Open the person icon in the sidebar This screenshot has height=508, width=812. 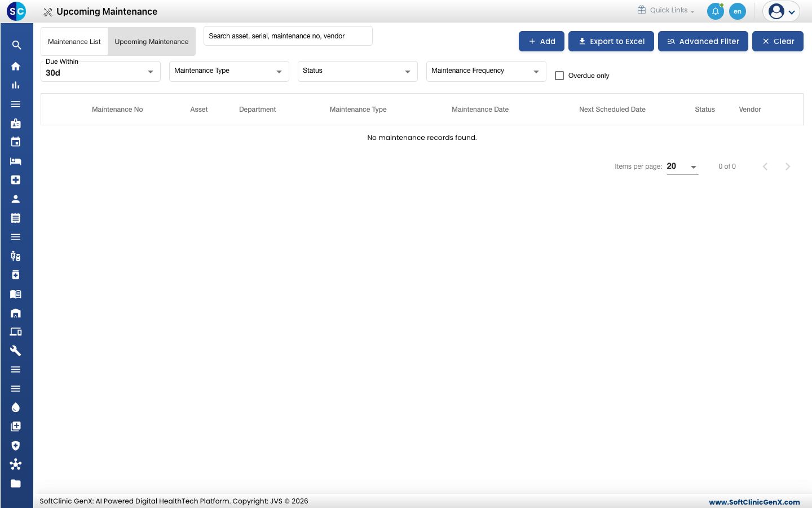pyautogui.click(x=16, y=199)
